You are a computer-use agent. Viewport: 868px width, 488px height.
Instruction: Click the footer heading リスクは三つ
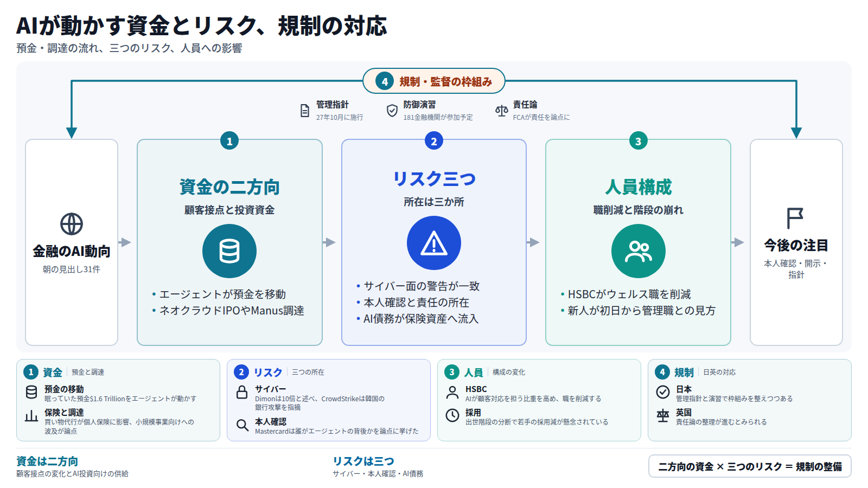(363, 461)
